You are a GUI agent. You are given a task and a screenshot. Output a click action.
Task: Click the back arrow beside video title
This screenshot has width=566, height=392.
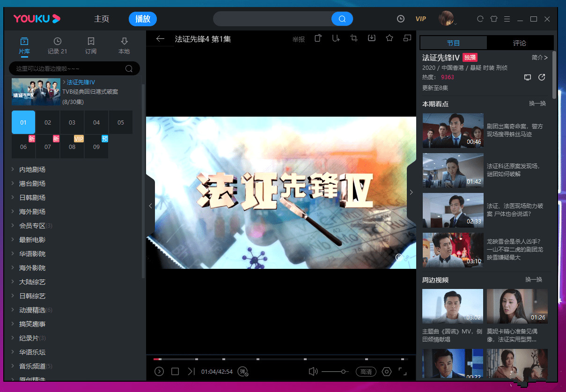pyautogui.click(x=161, y=39)
